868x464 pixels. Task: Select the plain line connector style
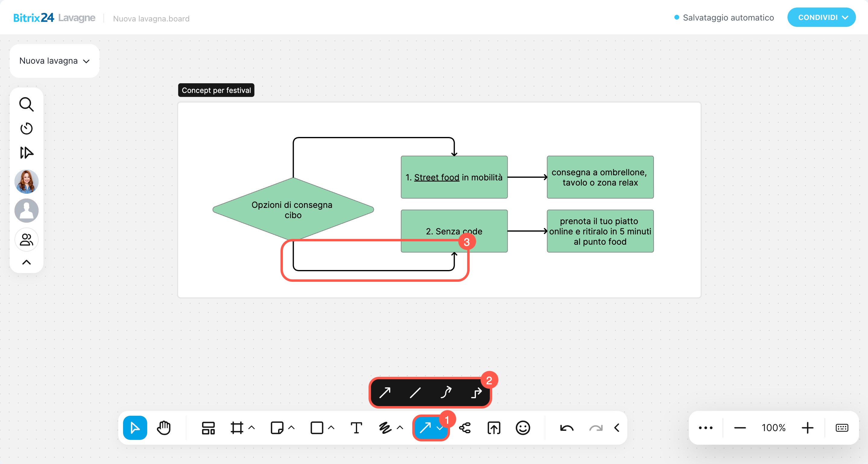click(x=415, y=392)
